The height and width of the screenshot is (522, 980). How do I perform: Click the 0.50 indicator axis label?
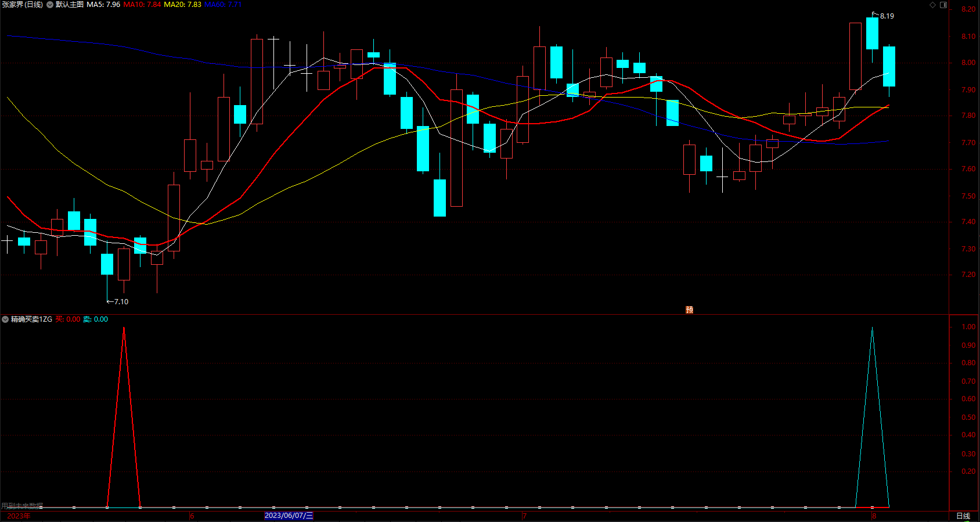tap(968, 417)
